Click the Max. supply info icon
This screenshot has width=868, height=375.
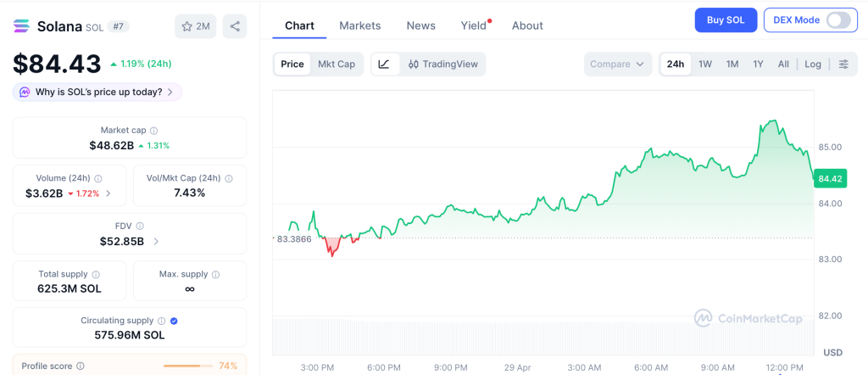tap(215, 275)
